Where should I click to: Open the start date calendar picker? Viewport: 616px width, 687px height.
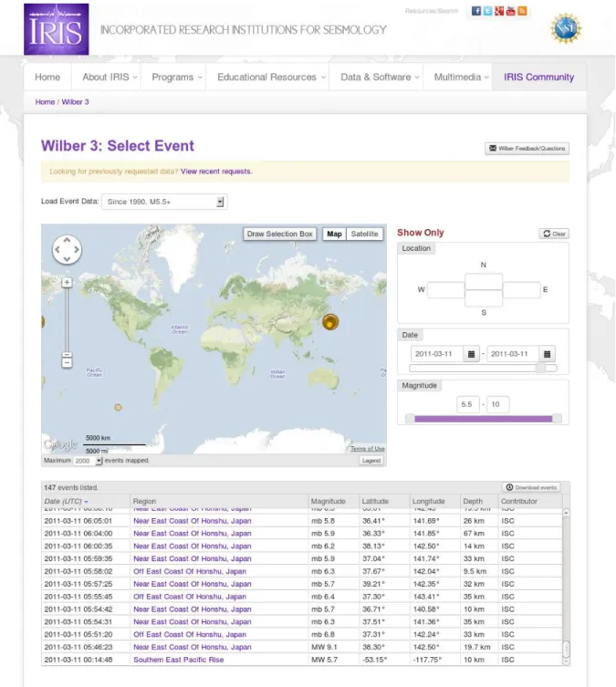pyautogui.click(x=471, y=354)
